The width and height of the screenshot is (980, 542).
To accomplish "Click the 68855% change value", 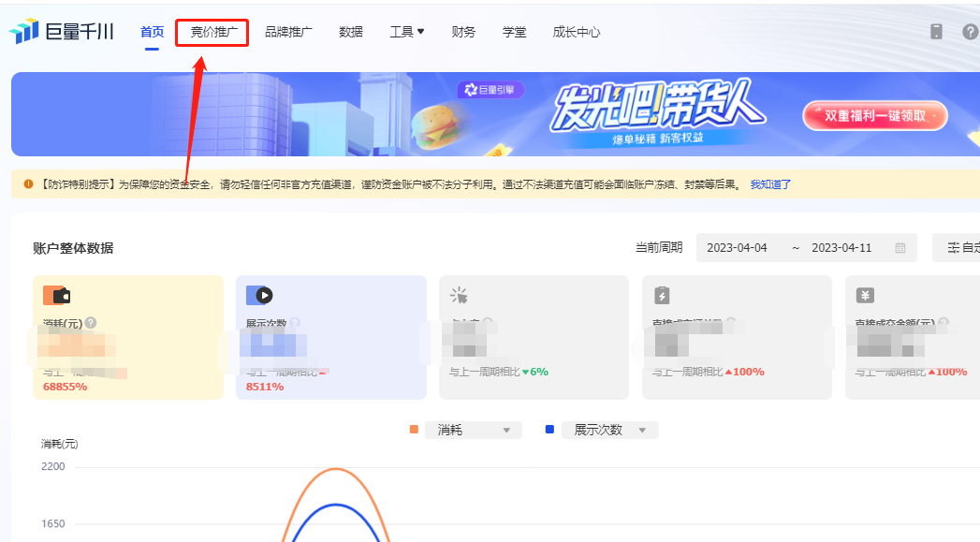I will coord(65,387).
